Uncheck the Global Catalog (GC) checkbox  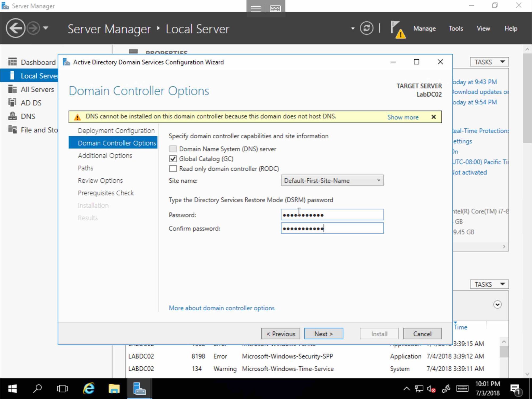click(x=173, y=159)
